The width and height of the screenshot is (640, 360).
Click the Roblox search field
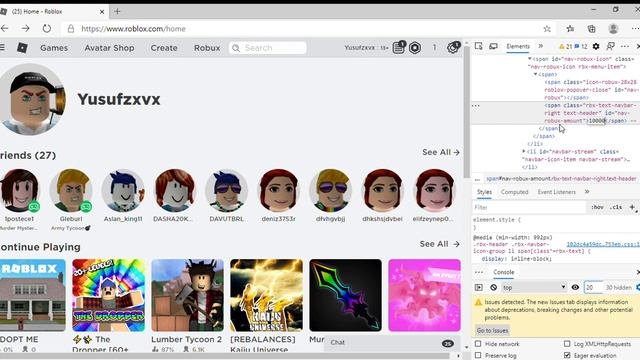tap(268, 48)
